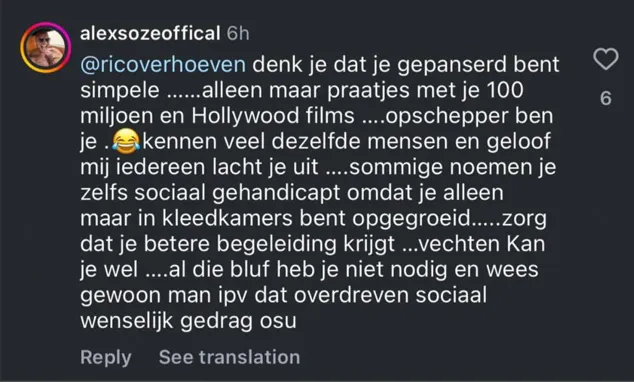Click the word begeleiding in the comment
The width and height of the screenshot is (634, 382).
coord(277,245)
